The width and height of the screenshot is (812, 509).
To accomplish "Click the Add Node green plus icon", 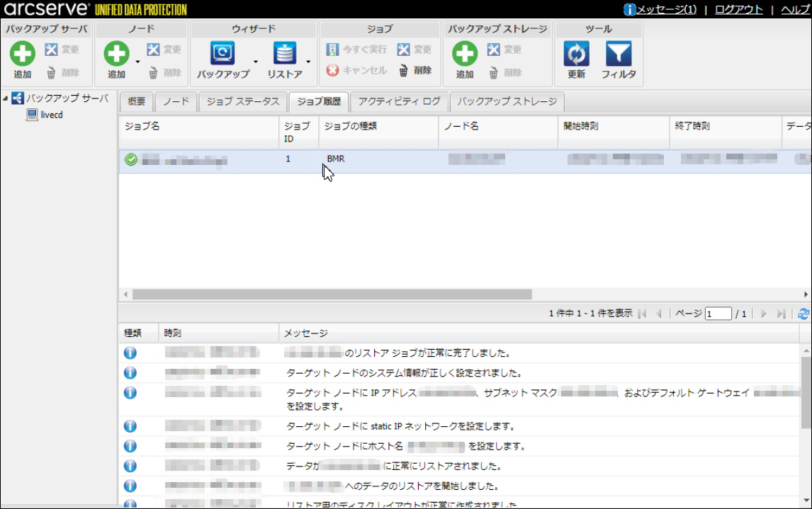I will 116,54.
